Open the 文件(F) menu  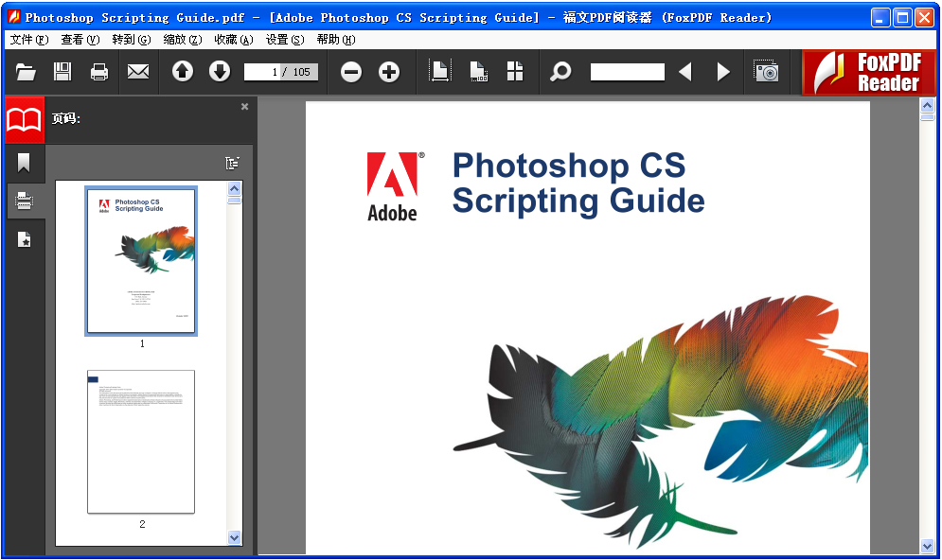(28, 40)
